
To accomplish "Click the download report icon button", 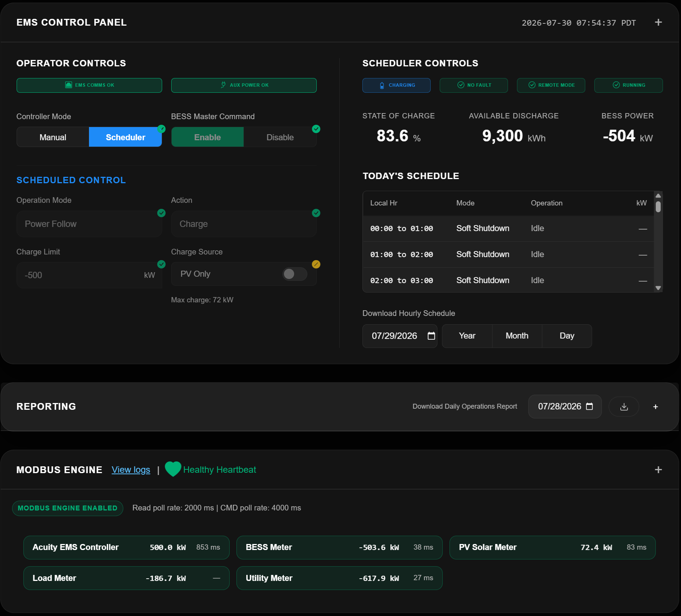I will (x=624, y=406).
